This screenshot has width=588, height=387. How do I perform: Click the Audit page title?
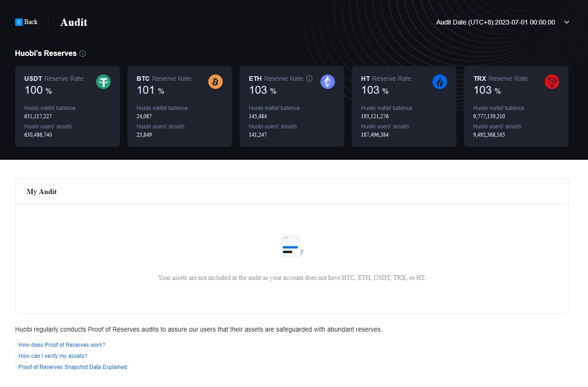pos(74,22)
